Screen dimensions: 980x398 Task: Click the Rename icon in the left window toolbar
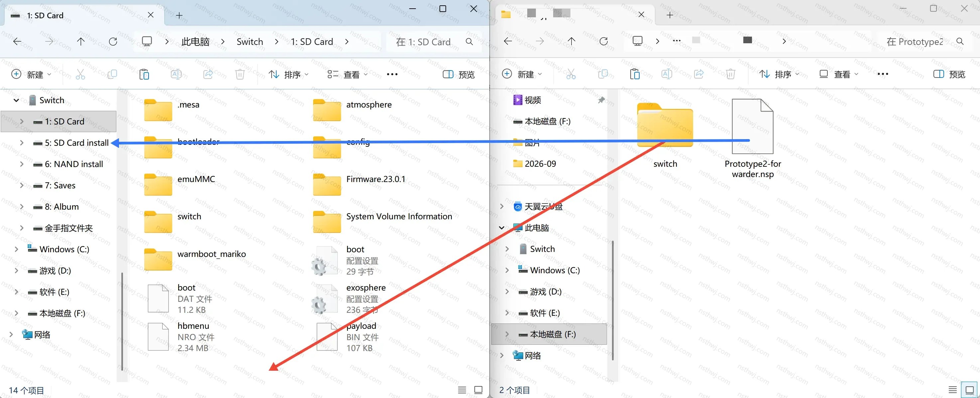pos(176,74)
